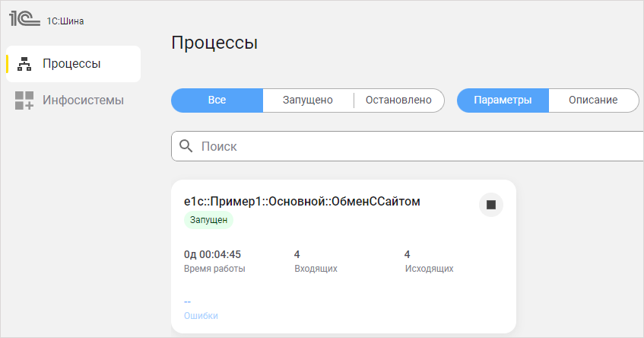The width and height of the screenshot is (644, 338).
Task: Click the Запущен status badge
Action: [x=209, y=220]
